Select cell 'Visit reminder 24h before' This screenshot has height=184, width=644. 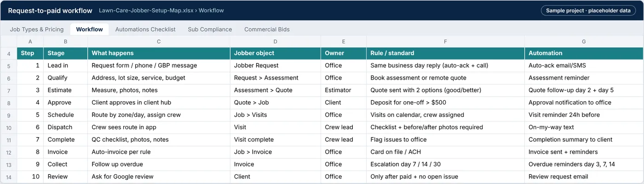tap(584, 115)
